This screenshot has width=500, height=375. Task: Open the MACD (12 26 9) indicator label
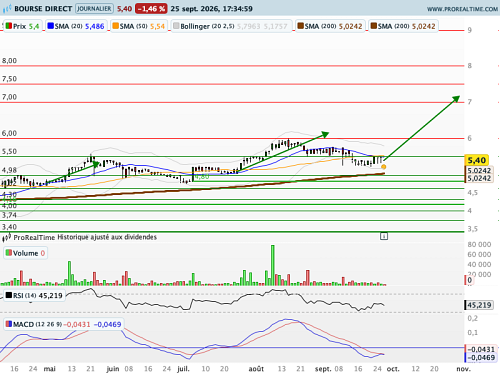pos(63,324)
